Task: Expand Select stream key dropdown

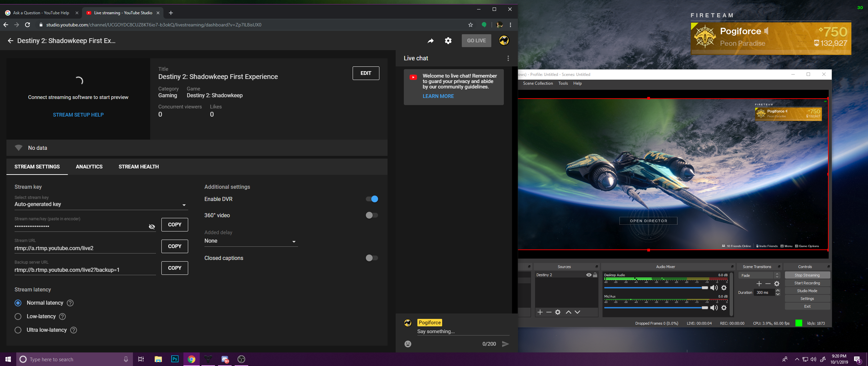Action: tap(183, 205)
